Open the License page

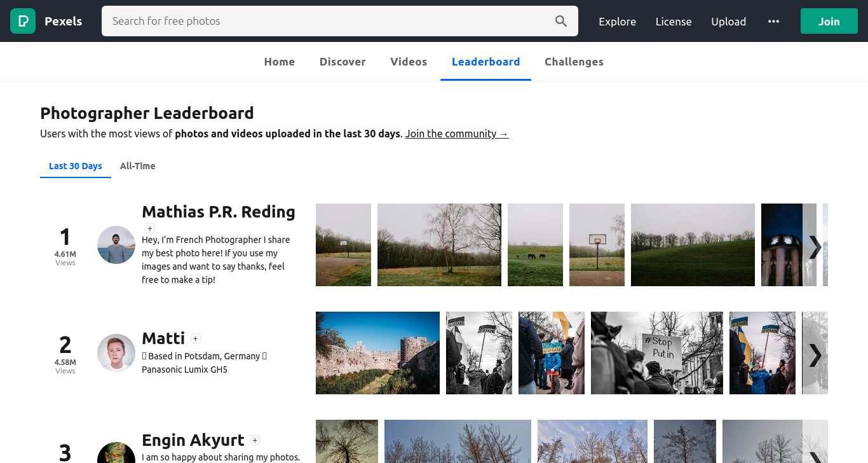tap(674, 21)
